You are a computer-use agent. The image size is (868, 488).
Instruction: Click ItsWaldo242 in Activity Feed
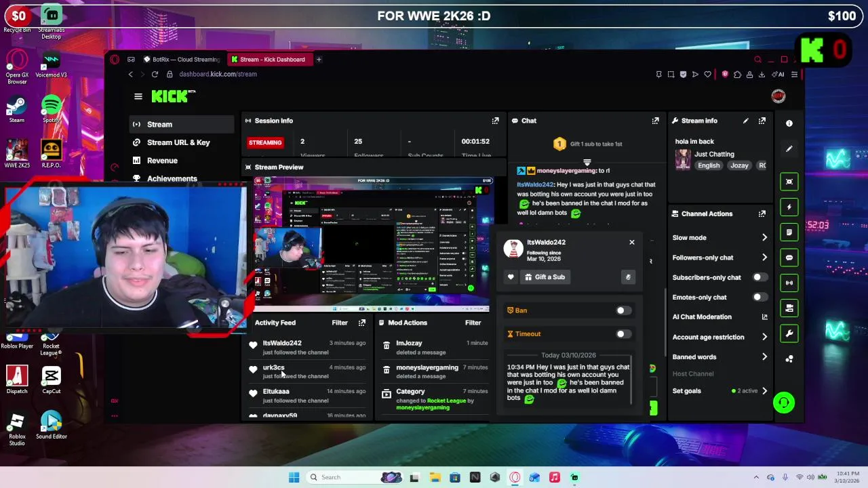point(282,343)
